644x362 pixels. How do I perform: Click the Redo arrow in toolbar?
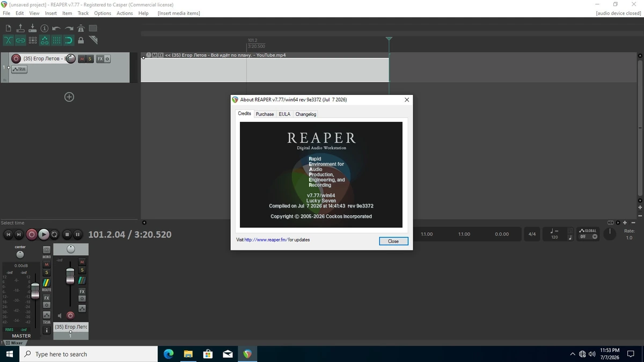[x=69, y=28]
